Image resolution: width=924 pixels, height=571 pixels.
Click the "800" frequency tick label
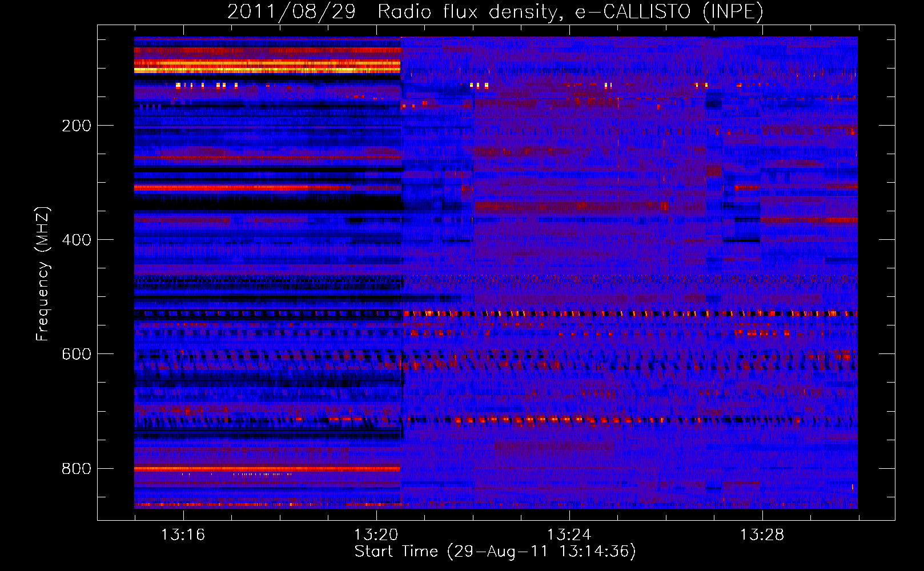pyautogui.click(x=76, y=469)
